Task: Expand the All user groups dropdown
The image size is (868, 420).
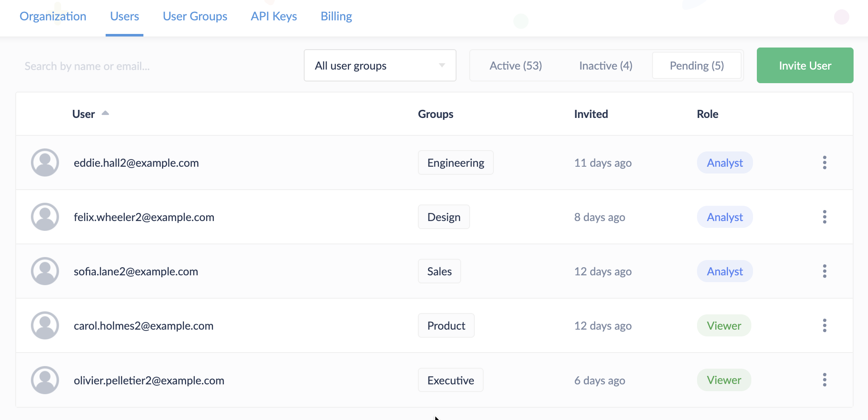Action: point(380,66)
